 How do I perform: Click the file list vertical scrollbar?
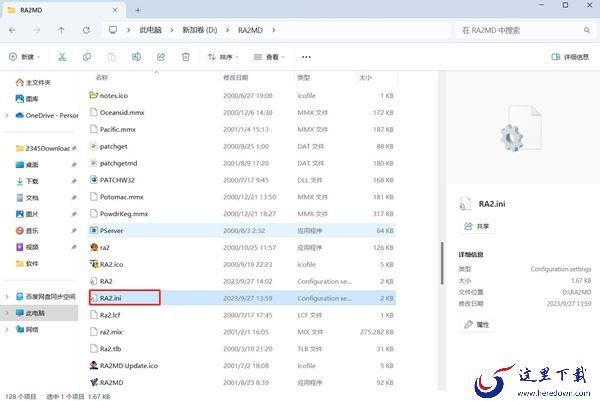[x=442, y=263]
